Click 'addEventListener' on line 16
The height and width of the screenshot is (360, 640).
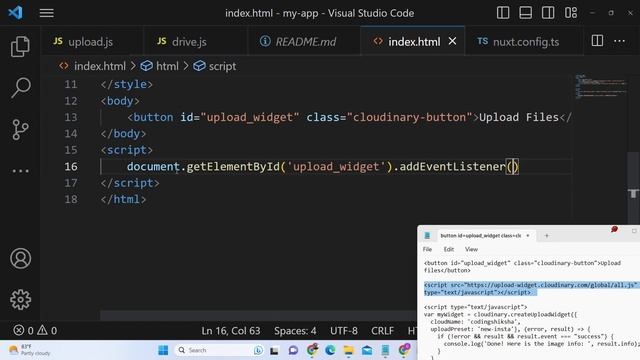click(452, 167)
